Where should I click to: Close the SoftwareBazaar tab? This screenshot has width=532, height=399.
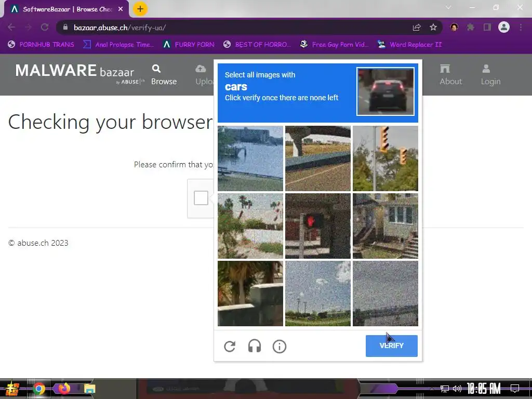[121, 9]
